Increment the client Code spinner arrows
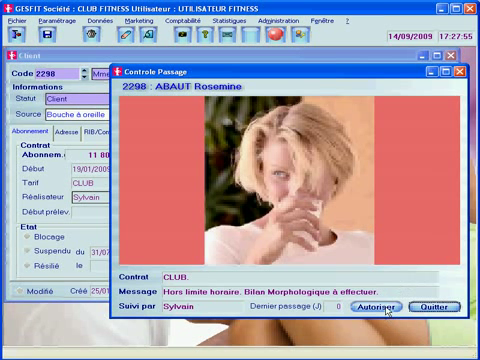Screen dimensions: 480x360 tap(84, 71)
